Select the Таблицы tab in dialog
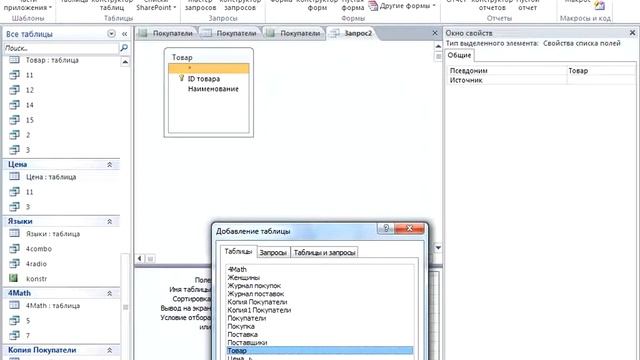The height and width of the screenshot is (360, 640). pyautogui.click(x=238, y=251)
